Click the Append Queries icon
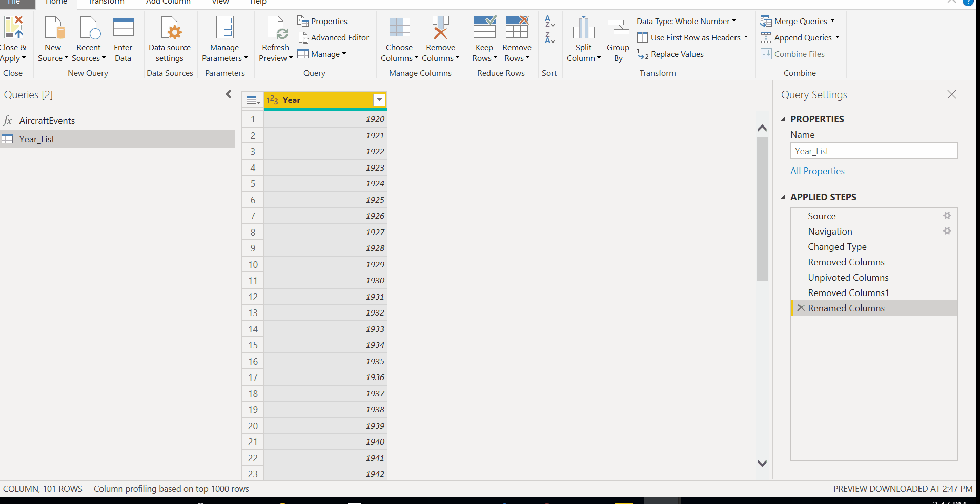This screenshot has width=980, height=504. (x=766, y=37)
